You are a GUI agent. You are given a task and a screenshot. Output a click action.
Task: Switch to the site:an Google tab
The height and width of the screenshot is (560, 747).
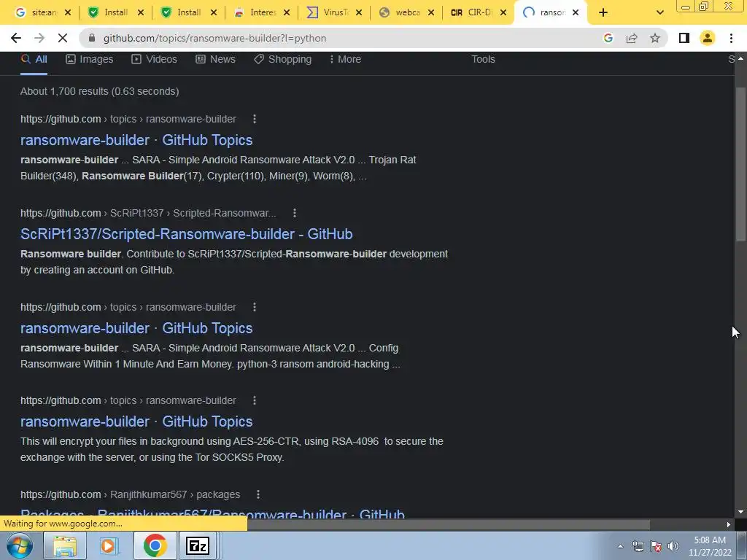37,13
